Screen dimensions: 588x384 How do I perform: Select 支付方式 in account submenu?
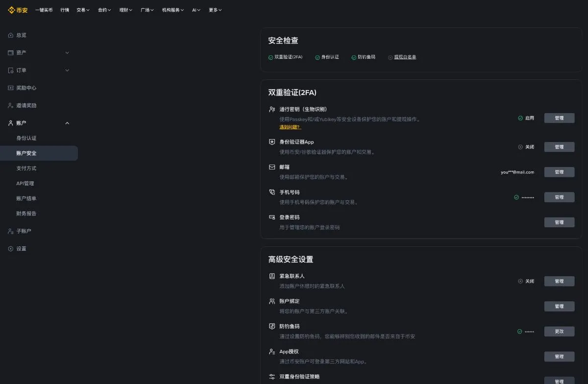pos(26,168)
